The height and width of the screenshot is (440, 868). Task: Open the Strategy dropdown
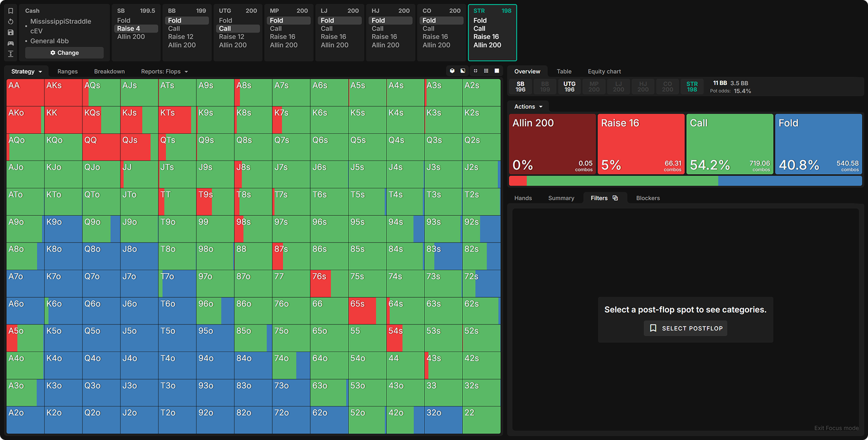tap(26, 72)
